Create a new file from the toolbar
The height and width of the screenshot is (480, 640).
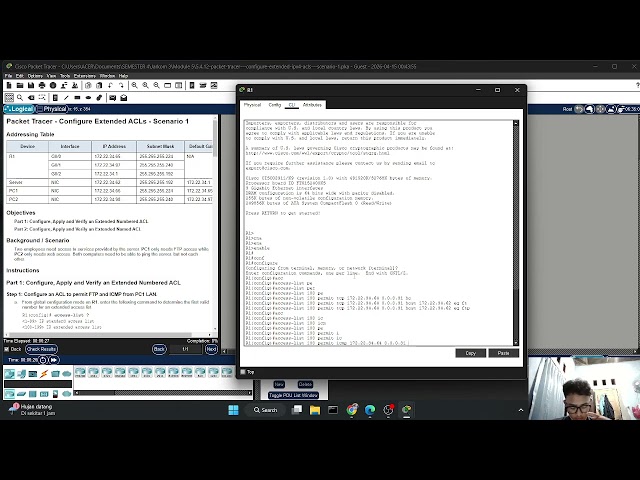[x=9, y=85]
